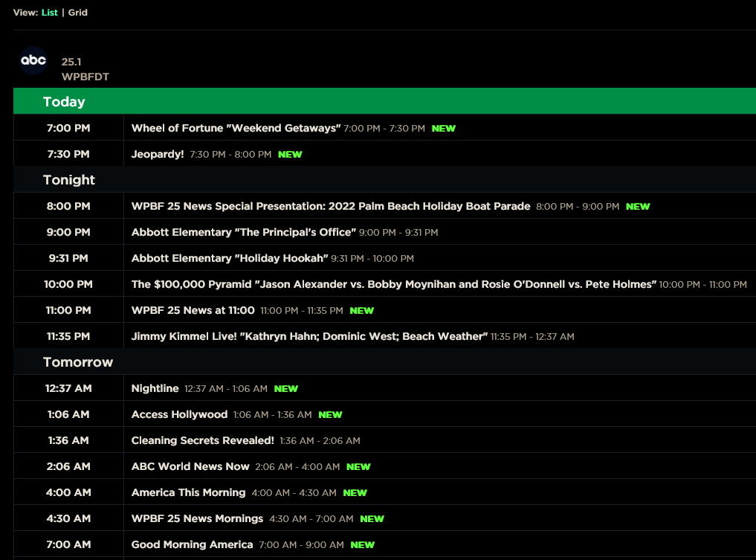
Task: Open WPBF 25 News Mornings listing
Action: click(197, 518)
